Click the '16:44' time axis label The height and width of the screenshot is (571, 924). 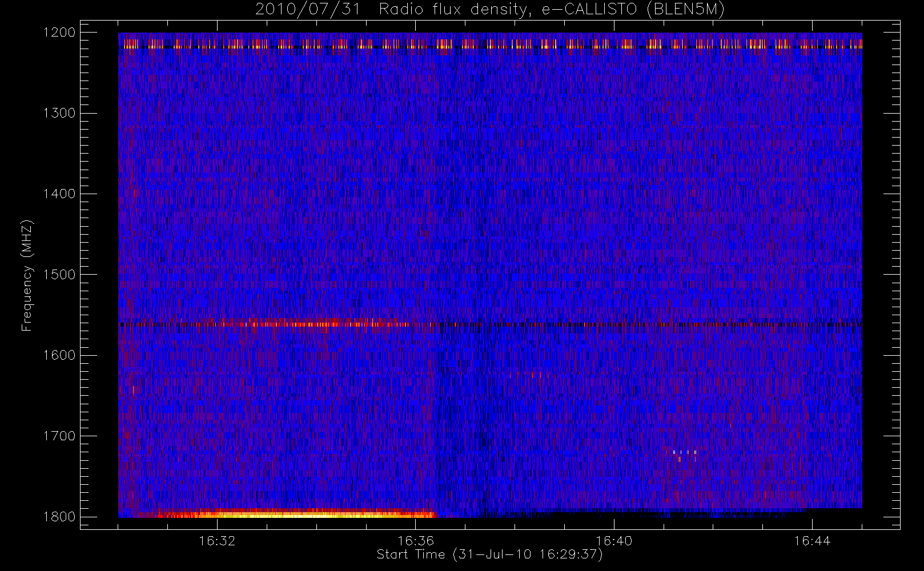coord(812,541)
